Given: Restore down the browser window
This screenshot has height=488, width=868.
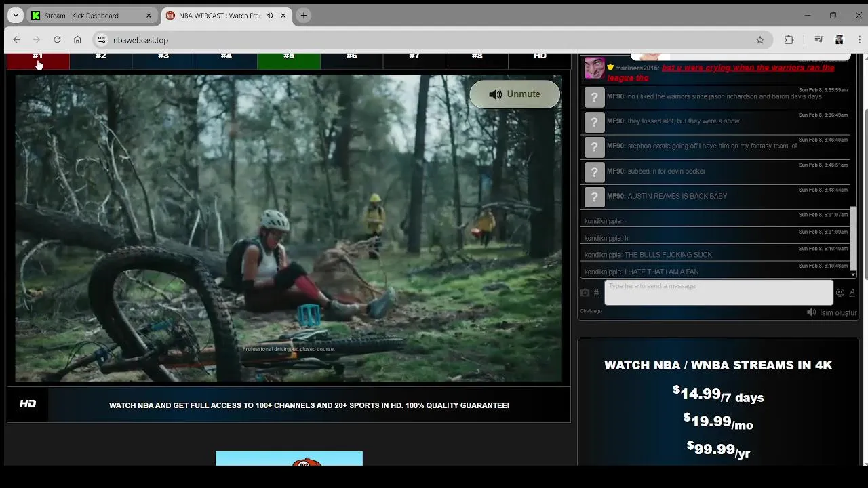Looking at the screenshot, I should (x=833, y=15).
